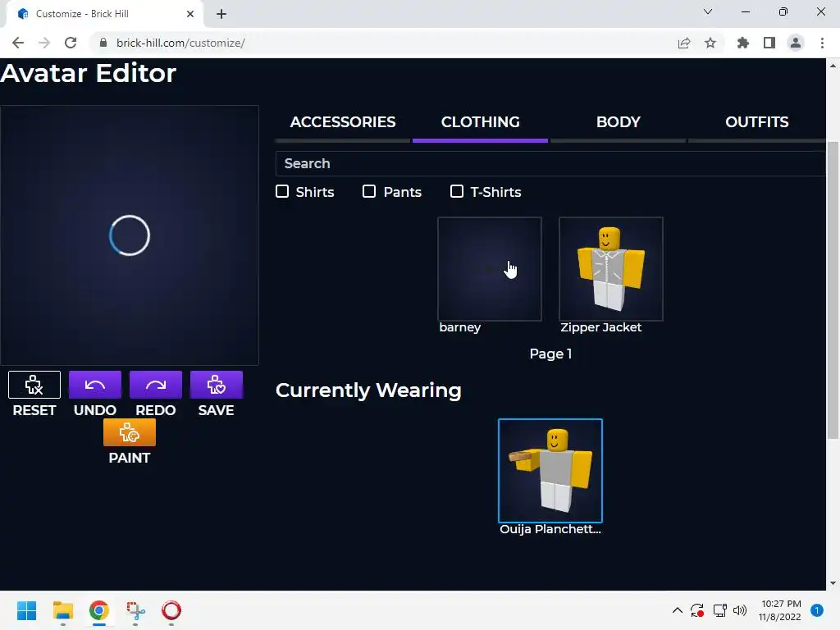Click the share page icon in address bar
840x630 pixels.
(684, 43)
